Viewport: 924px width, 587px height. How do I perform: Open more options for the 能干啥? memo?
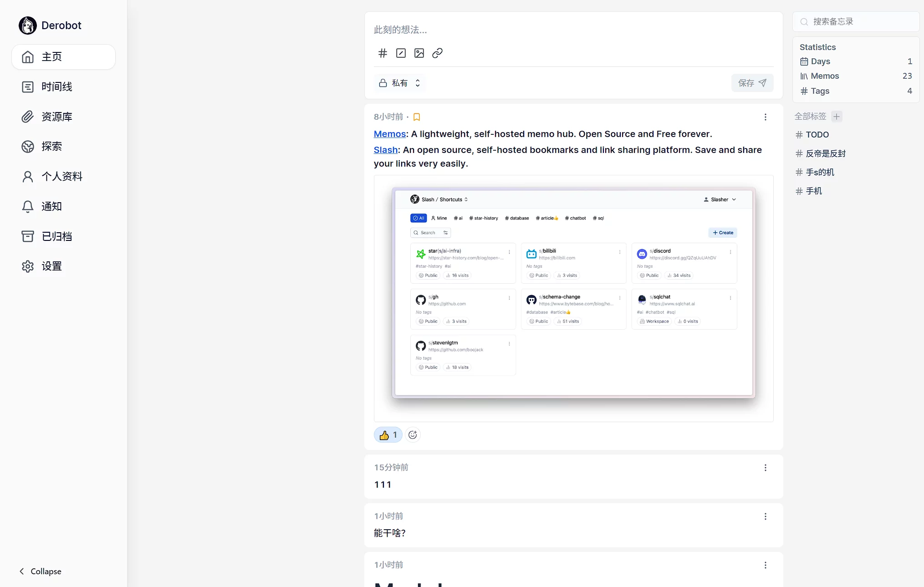click(765, 516)
